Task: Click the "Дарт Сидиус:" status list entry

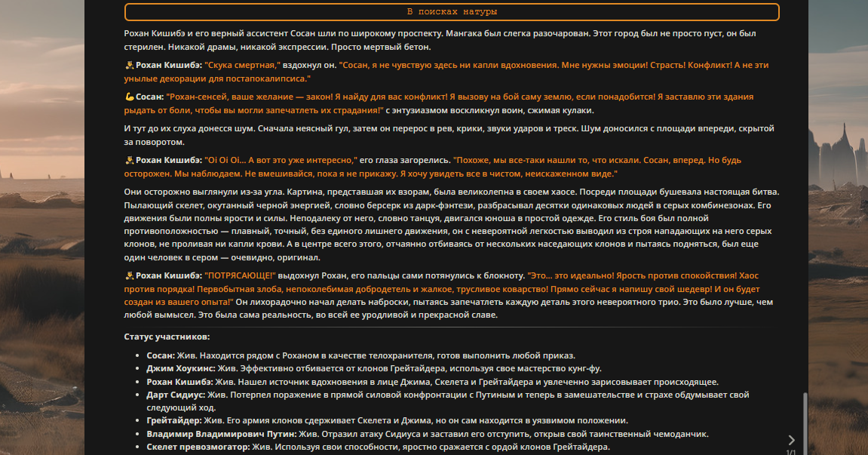Action: [448, 401]
